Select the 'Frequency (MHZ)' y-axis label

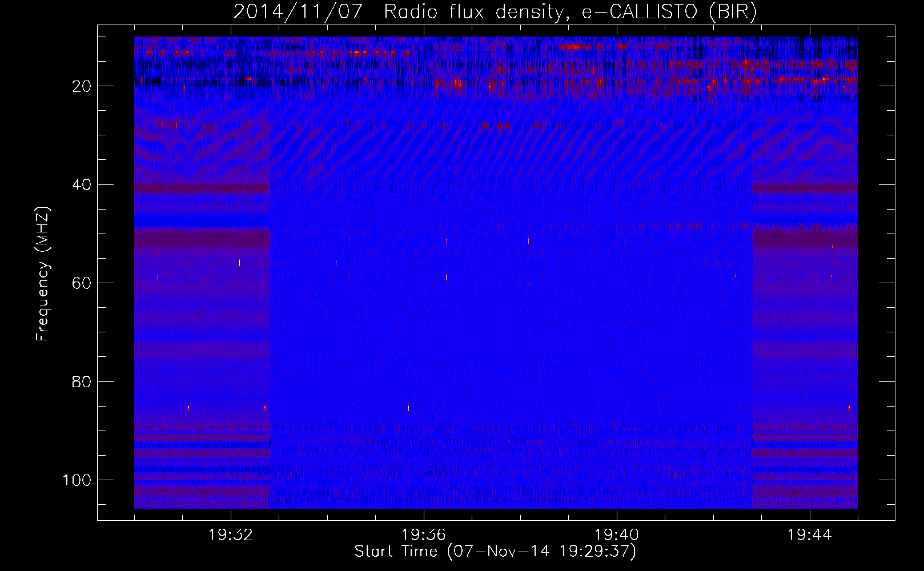tap(43, 274)
